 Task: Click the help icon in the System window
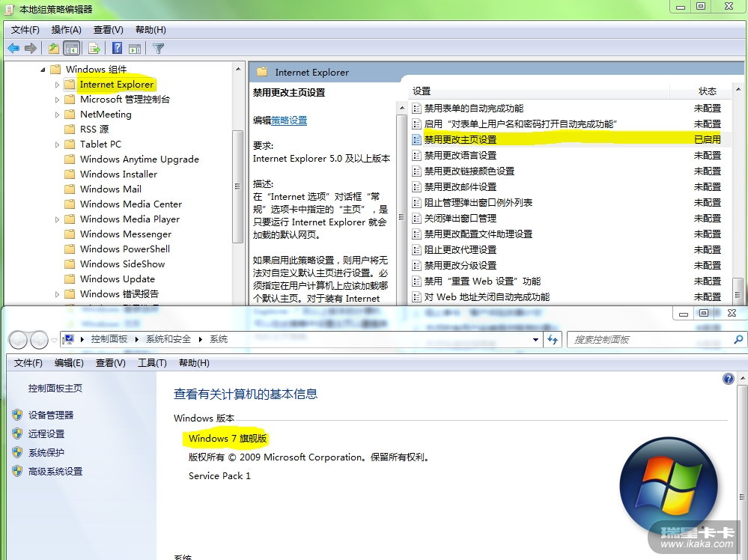[728, 379]
